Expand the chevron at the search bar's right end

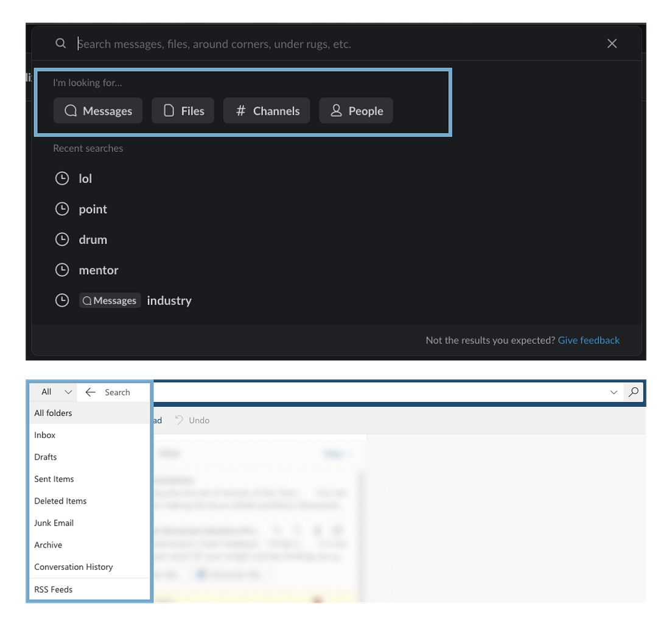coord(614,392)
